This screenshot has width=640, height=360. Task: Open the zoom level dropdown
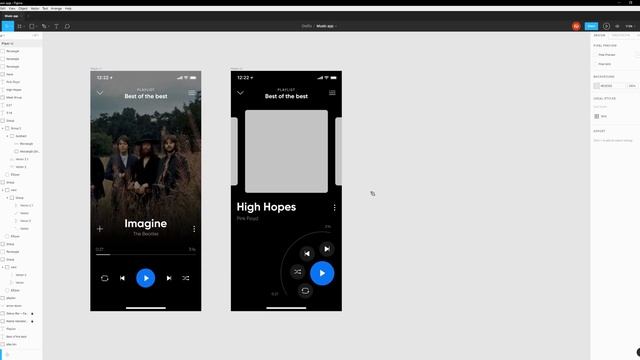[x=630, y=26]
